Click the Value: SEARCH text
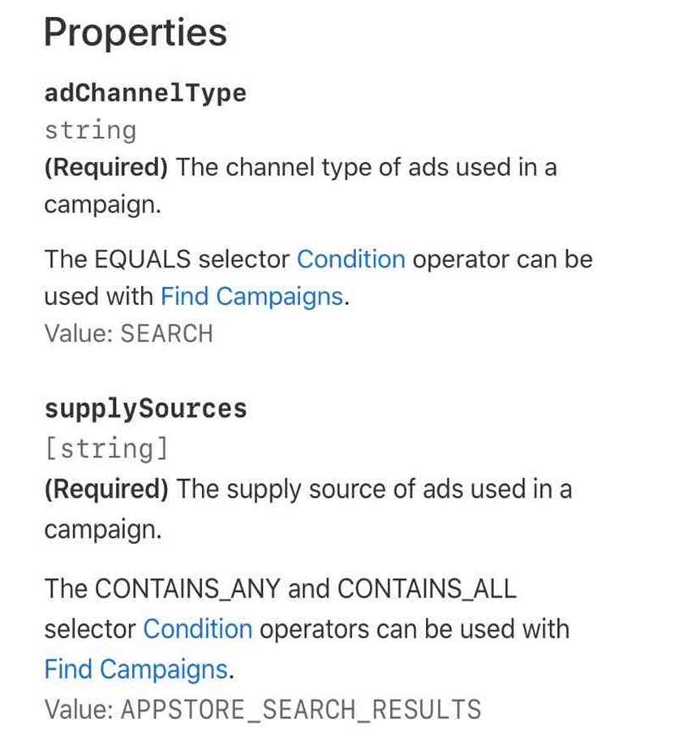The height and width of the screenshot is (737, 700). (129, 334)
